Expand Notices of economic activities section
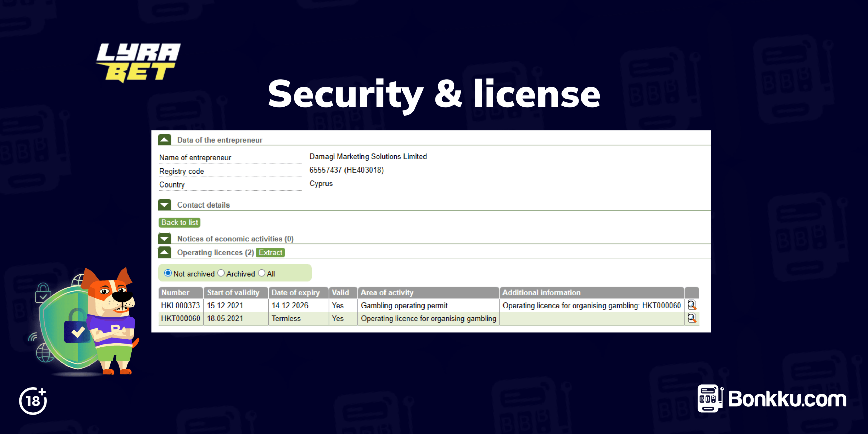Screen dimensions: 868x434 pos(164,239)
